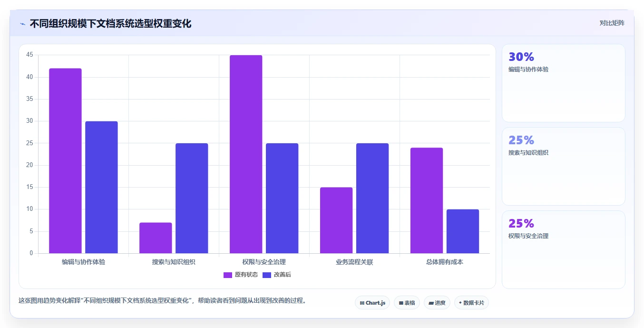This screenshot has height=328, width=644.
Task: Click the y-axis value 30
Action: [29, 121]
